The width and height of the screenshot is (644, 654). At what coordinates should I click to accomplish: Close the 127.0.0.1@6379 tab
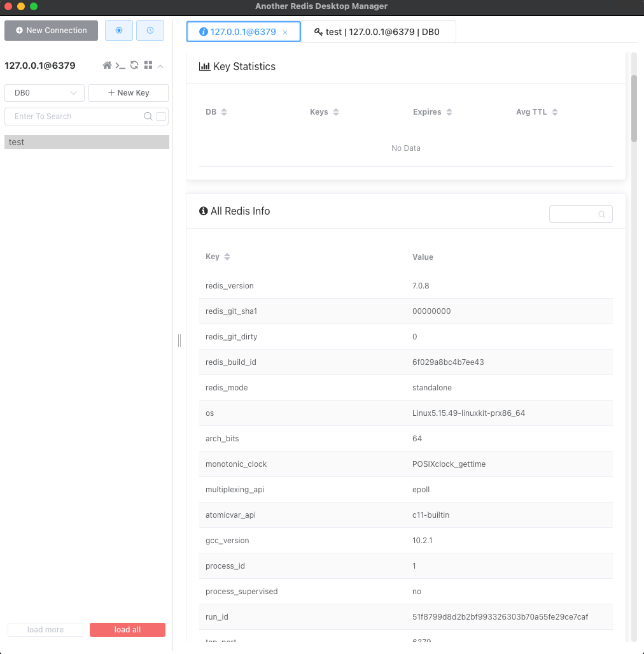(285, 32)
